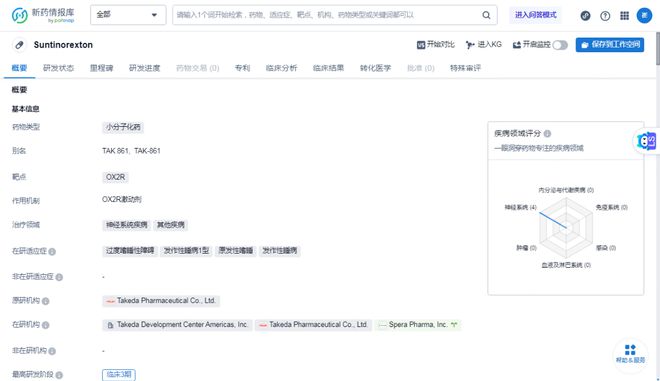Click the 发作性睡病1型 indication tag
This screenshot has height=381, width=660.
click(186, 251)
